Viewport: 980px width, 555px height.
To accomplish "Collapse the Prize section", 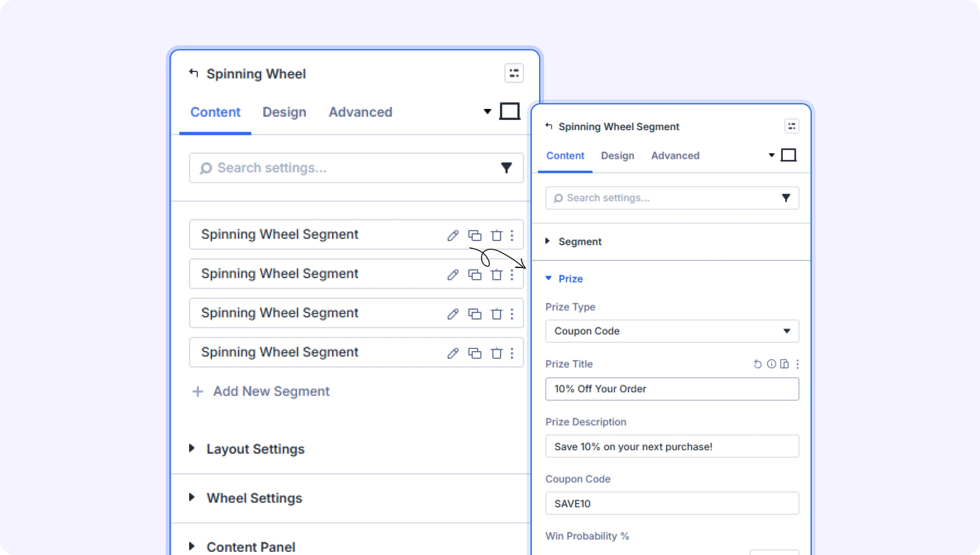I will tap(565, 279).
